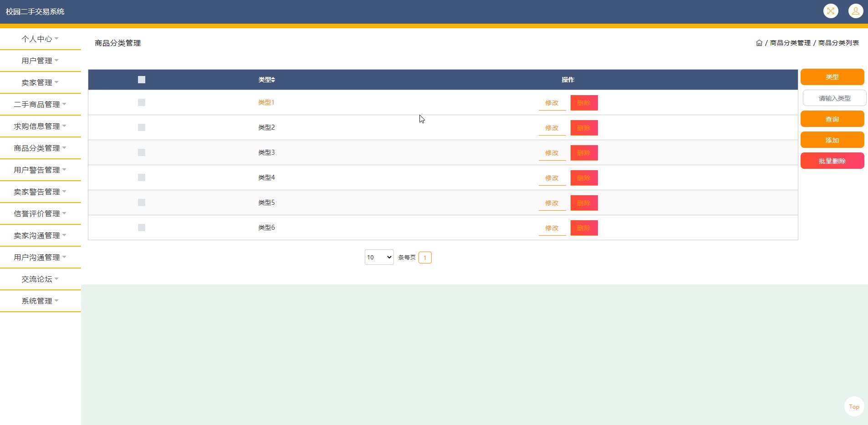Expand the 用户管理 sidebar menu

click(x=40, y=61)
